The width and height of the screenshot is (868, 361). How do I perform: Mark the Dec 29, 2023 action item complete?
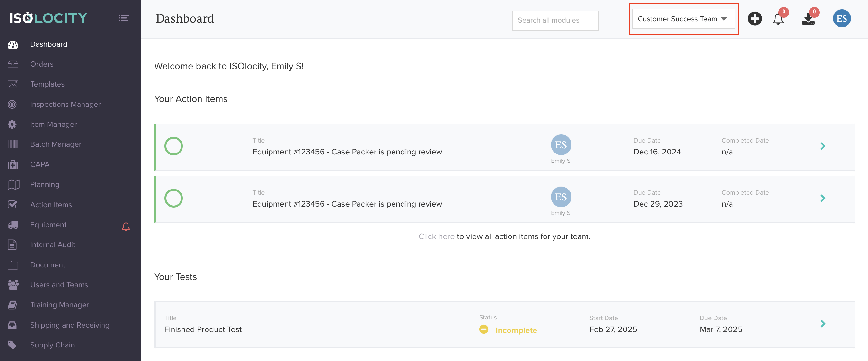coord(173,198)
